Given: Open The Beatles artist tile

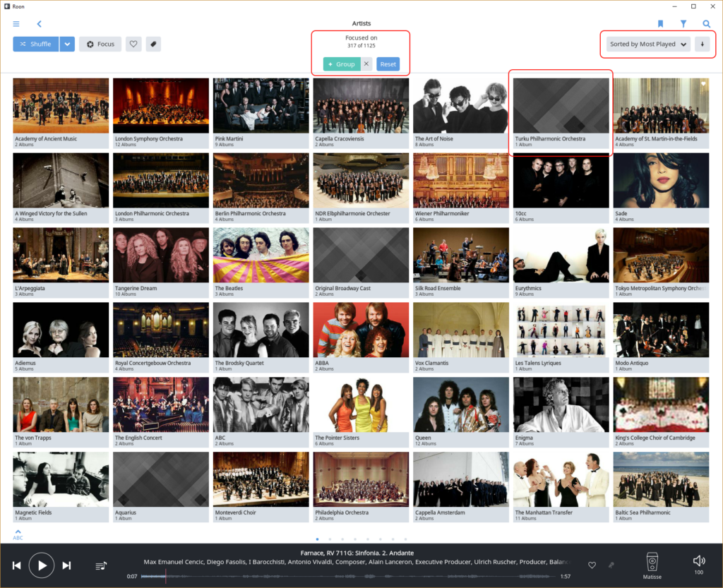Looking at the screenshot, I should click(x=261, y=263).
